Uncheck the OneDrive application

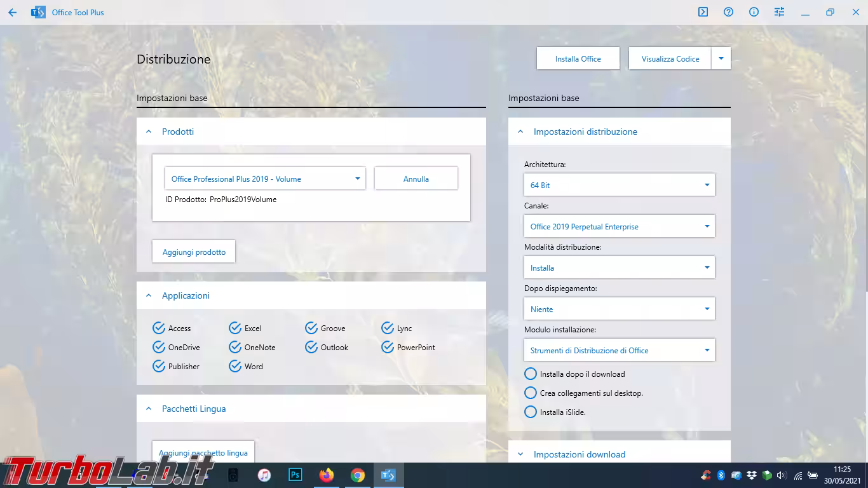[x=159, y=348]
